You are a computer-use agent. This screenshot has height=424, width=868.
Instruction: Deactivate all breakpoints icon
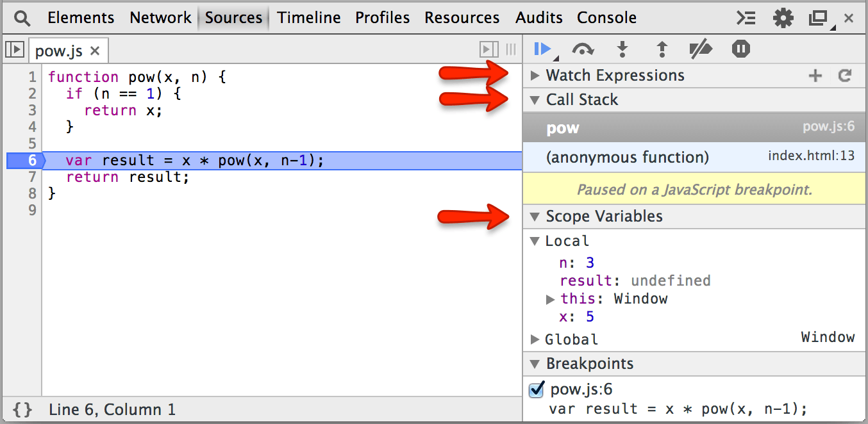[x=701, y=49]
